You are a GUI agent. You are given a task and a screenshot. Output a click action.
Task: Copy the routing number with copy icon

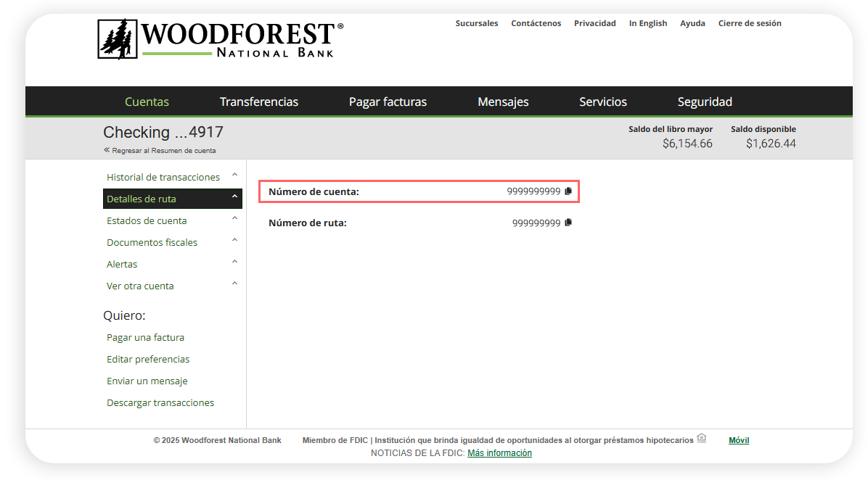point(568,223)
